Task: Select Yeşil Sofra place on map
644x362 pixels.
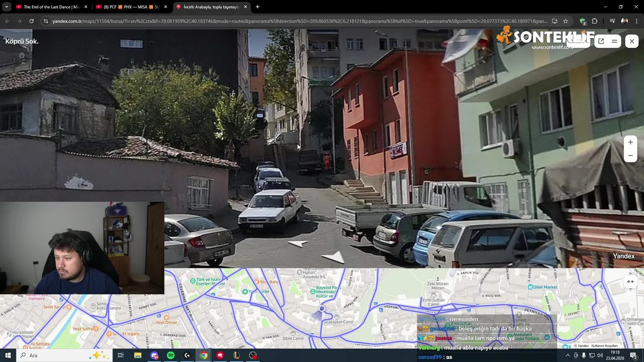Action: (86, 329)
